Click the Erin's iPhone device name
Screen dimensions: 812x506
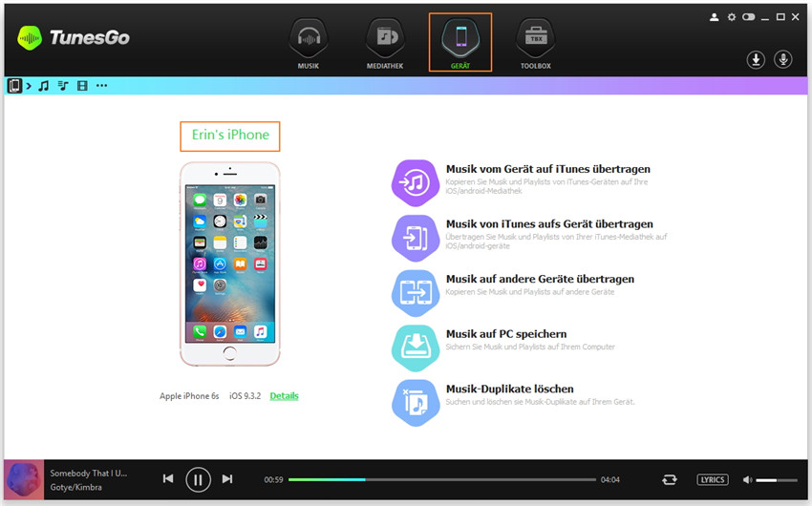230,136
